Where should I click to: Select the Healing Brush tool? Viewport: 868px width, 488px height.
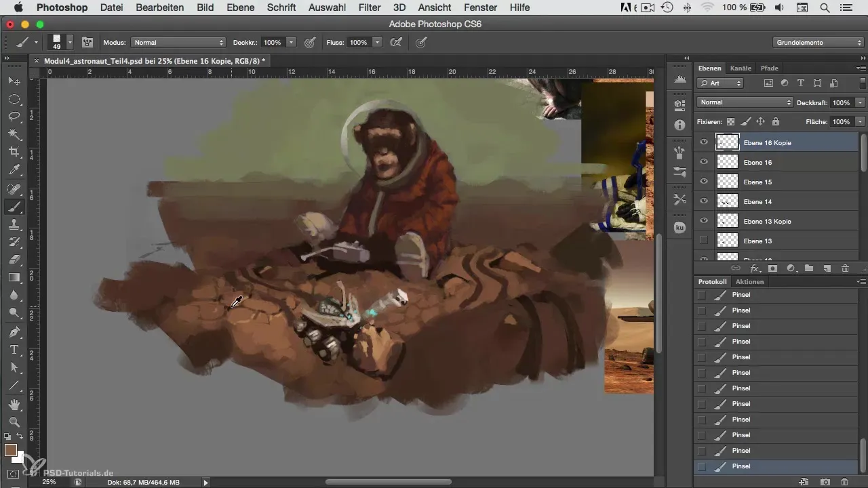tap(14, 189)
